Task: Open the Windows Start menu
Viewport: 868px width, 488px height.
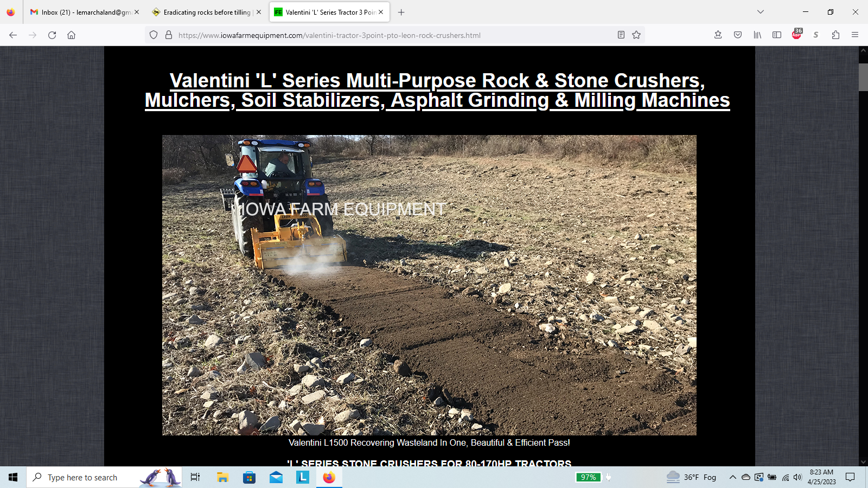Action: tap(13, 477)
